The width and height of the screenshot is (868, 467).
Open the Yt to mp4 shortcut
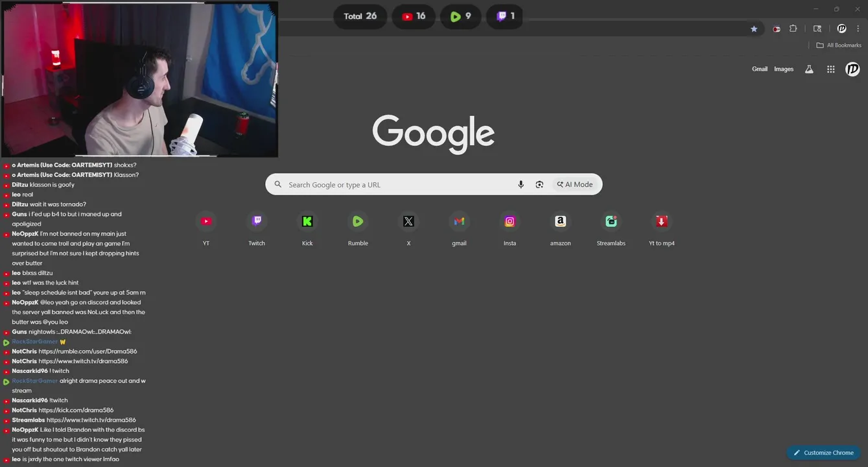click(x=662, y=228)
